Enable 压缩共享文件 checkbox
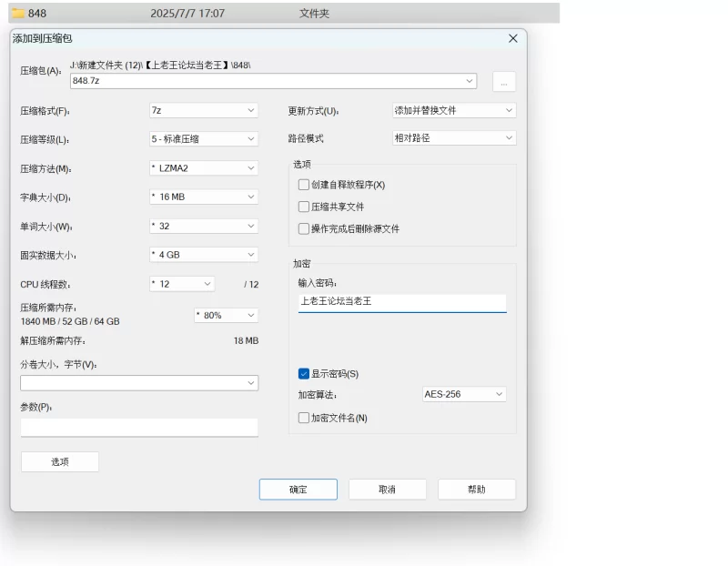The width and height of the screenshot is (728, 566). 304,207
